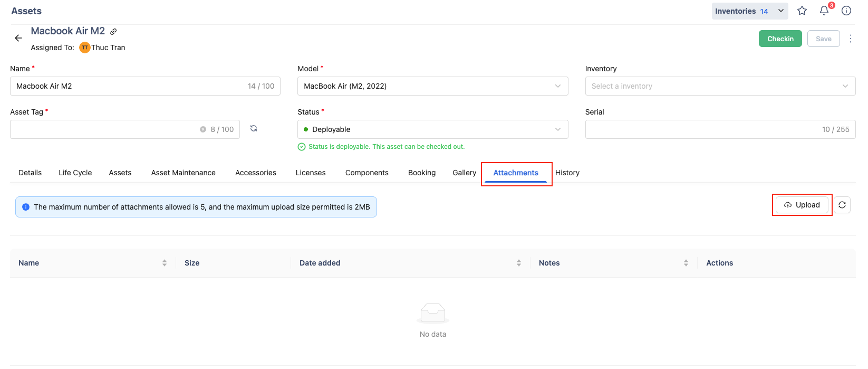
Task: Click the Macbook Air M2 title text
Action: pyautogui.click(x=68, y=31)
